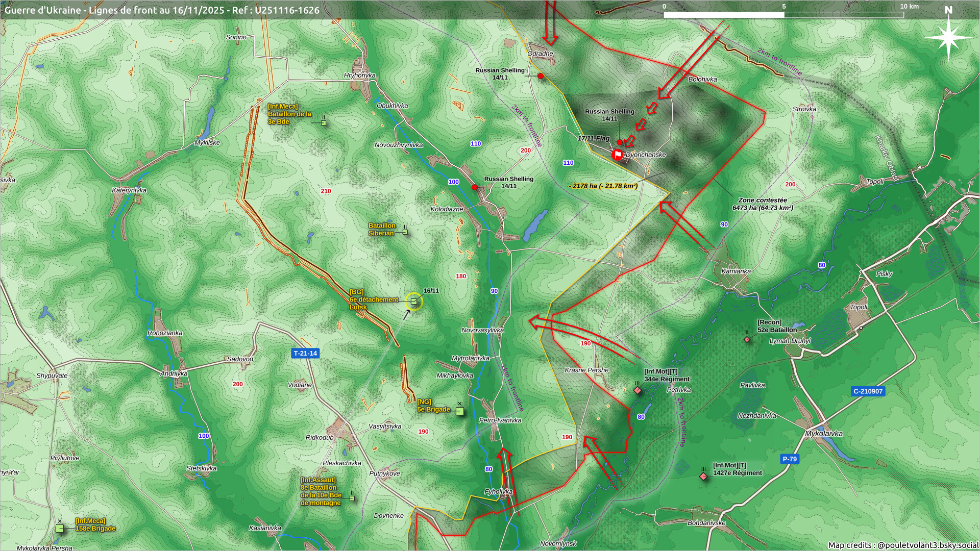The width and height of the screenshot is (980, 551).
Task: Click the Kamianka village label
Action: pyautogui.click(x=736, y=271)
